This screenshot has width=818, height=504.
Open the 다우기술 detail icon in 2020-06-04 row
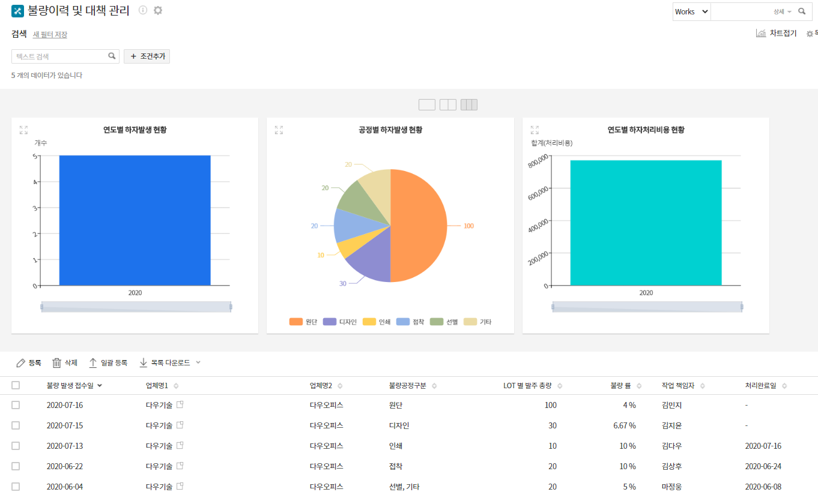point(180,487)
